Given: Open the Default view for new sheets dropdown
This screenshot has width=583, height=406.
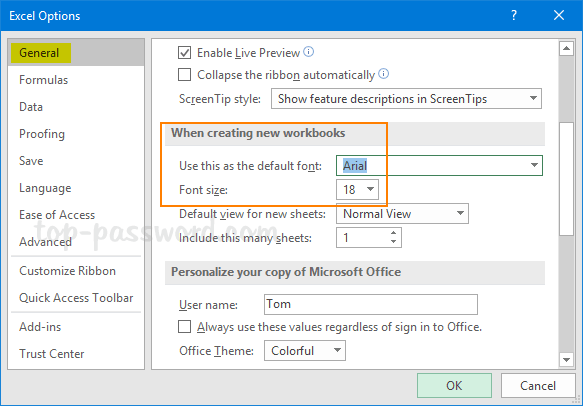Looking at the screenshot, I should pos(402,214).
